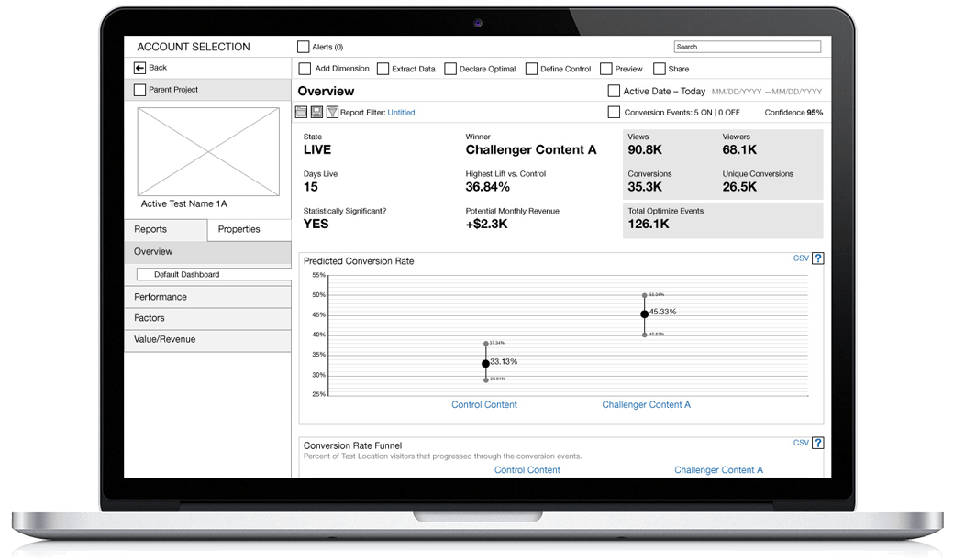954x560 pixels.
Task: Click the Back arrow icon
Action: pos(139,68)
